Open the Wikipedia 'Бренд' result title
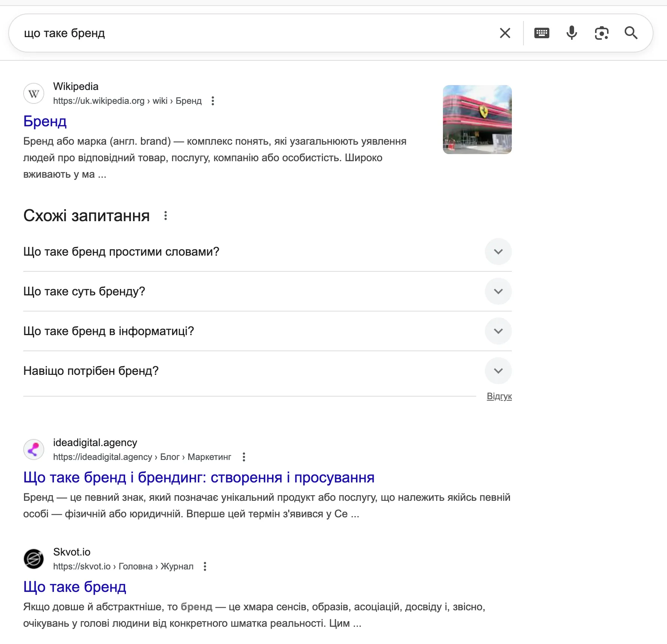 tap(45, 121)
